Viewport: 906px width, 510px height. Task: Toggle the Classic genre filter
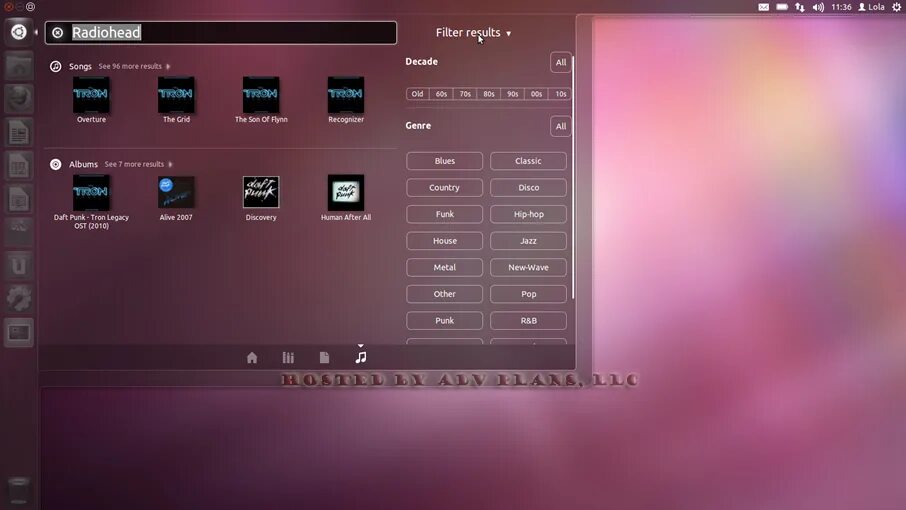point(528,161)
